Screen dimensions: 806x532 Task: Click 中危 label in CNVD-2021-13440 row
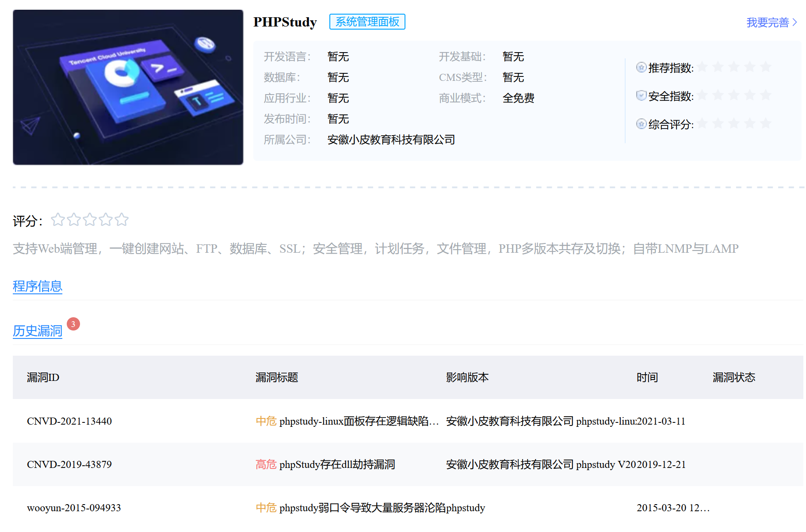(x=266, y=421)
